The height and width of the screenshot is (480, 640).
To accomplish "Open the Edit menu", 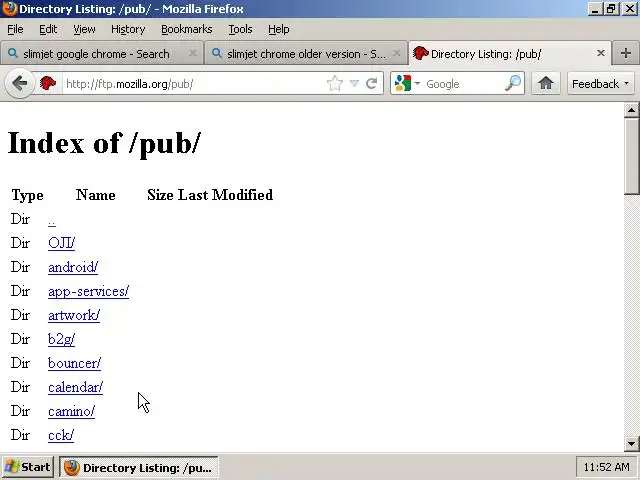I will tap(48, 29).
